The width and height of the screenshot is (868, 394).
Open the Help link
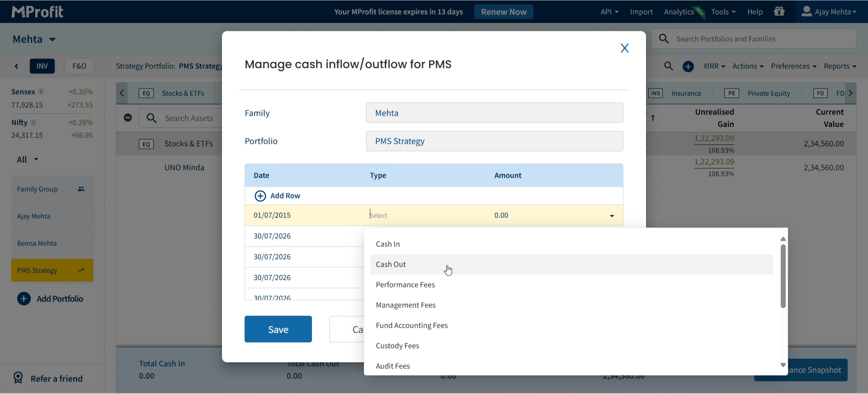pos(755,12)
